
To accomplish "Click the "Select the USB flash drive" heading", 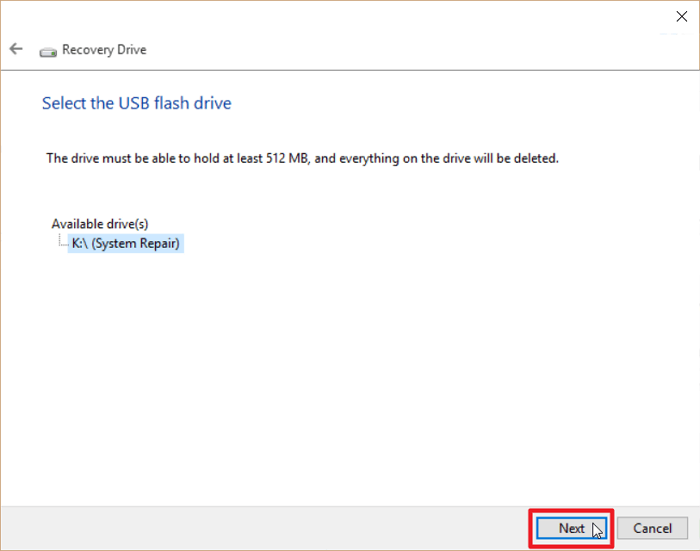I will coord(136,103).
